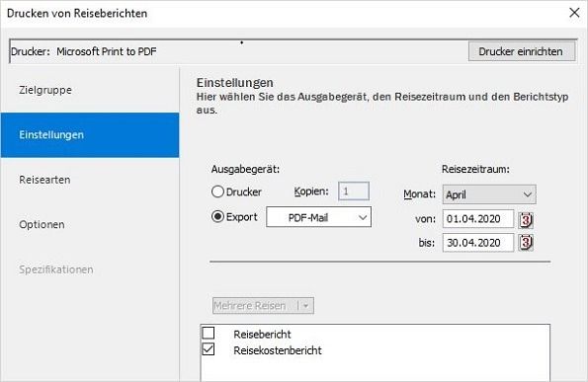The width and height of the screenshot is (588, 382).
Task: Open the Spezifikationen section
Action: (x=90, y=269)
